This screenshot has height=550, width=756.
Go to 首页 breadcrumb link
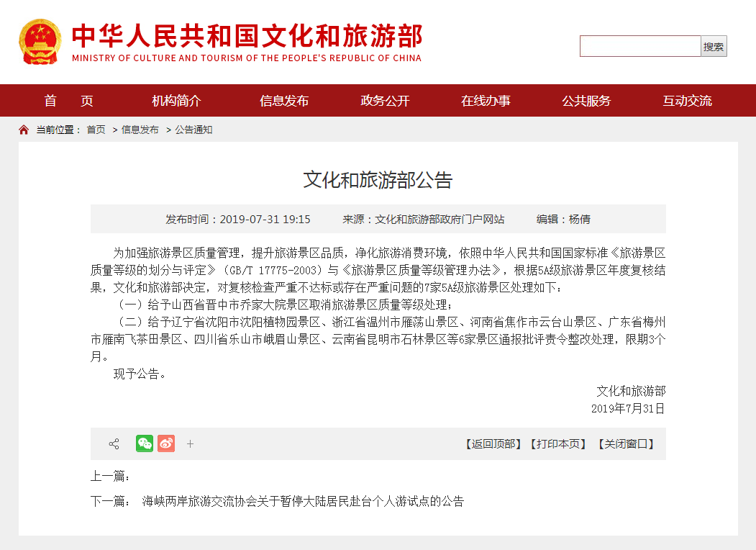pos(96,130)
